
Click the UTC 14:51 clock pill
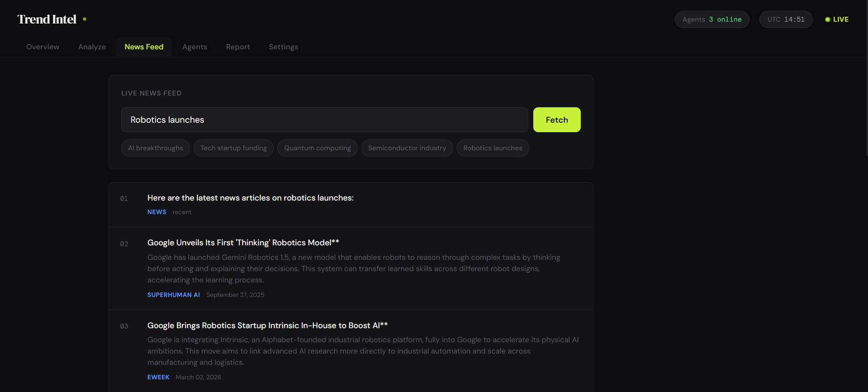point(786,19)
